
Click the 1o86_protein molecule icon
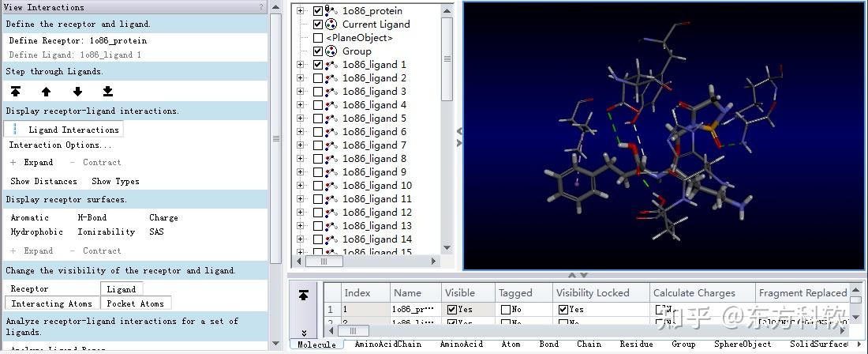click(x=331, y=10)
